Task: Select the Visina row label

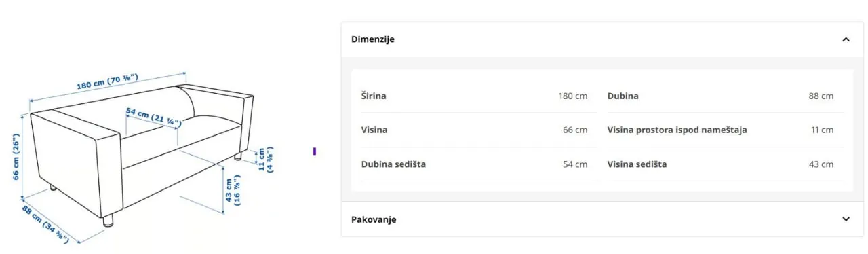Action: [374, 130]
